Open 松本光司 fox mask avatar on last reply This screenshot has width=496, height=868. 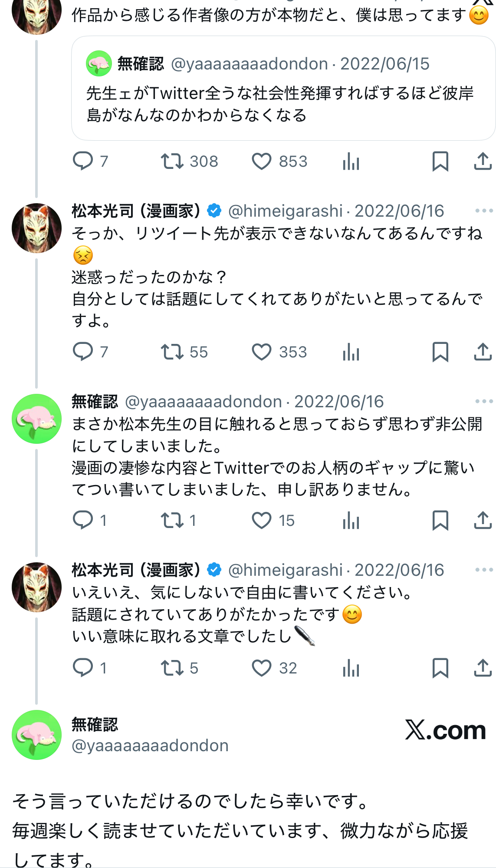click(36, 587)
